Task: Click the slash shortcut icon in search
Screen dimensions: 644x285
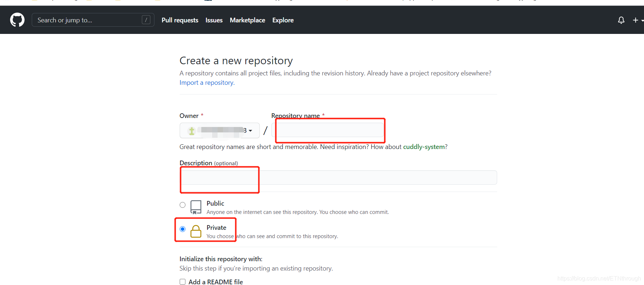Action: coord(146,20)
